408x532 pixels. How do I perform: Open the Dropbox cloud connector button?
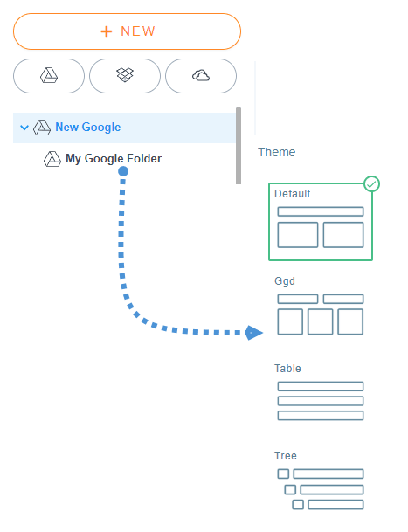125,76
